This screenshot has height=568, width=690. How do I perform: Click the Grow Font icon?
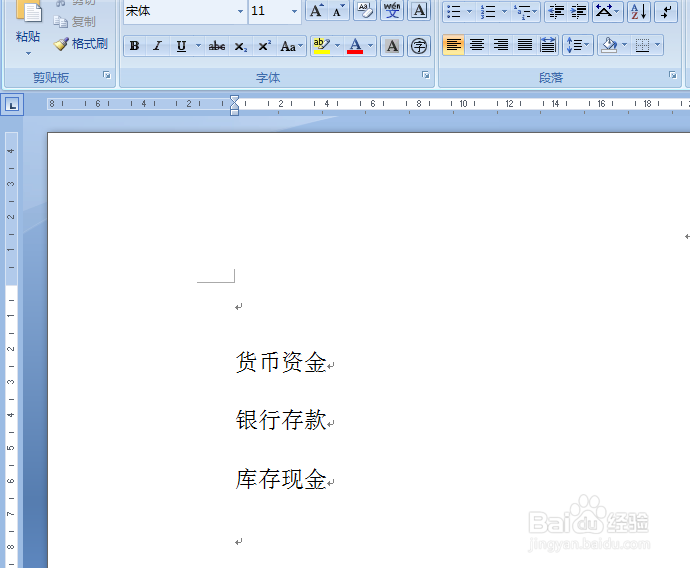tap(316, 11)
